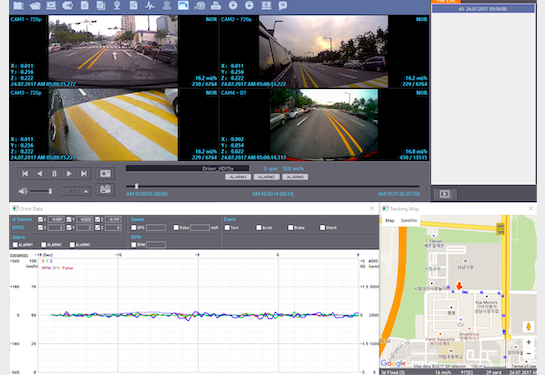This screenshot has width=545, height=375.
Task: Click the open-folder toolbar icon
Action: (35, 5)
